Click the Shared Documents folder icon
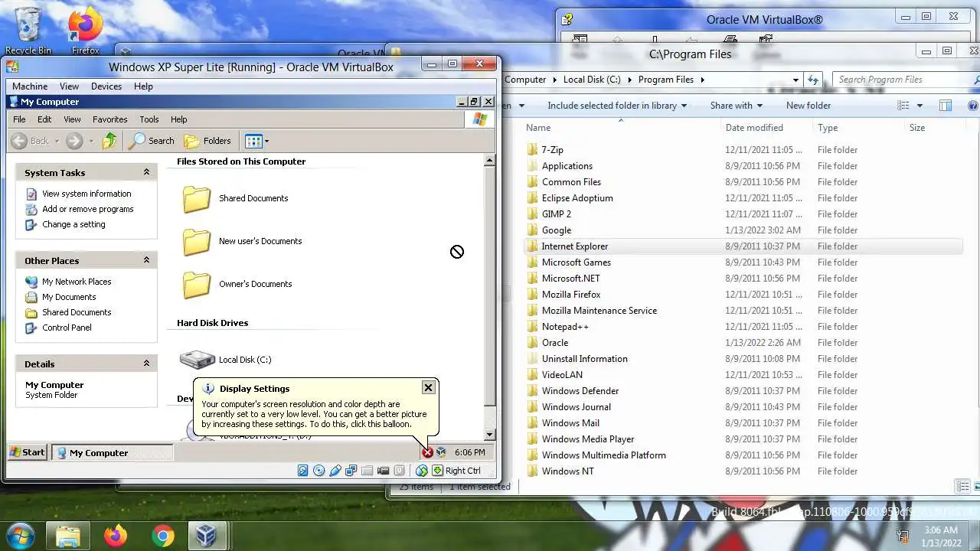 pyautogui.click(x=197, y=198)
